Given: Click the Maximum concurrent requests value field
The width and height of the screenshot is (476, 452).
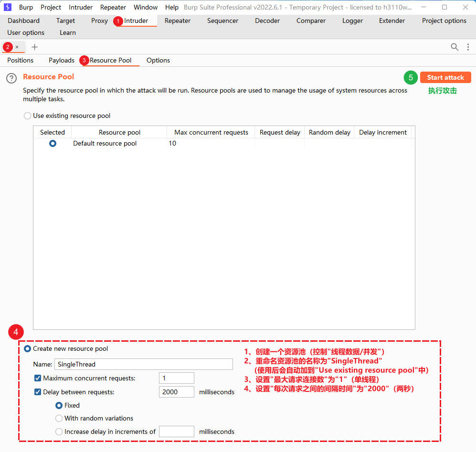Looking at the screenshot, I should coord(176,378).
